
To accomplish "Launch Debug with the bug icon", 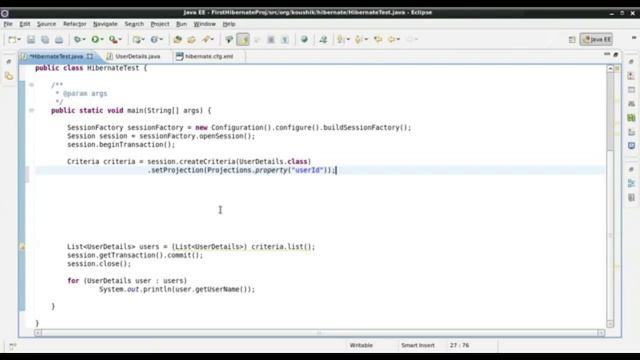I will [x=77, y=40].
